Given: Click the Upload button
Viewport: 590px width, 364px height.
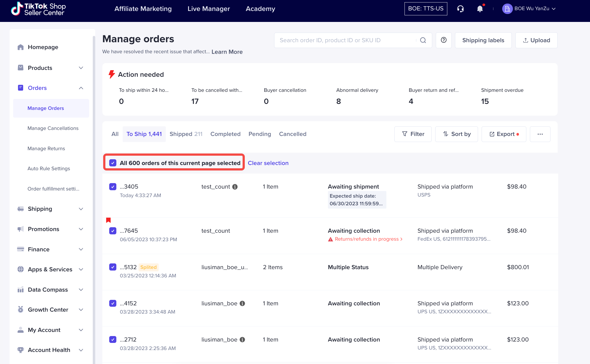Looking at the screenshot, I should (x=536, y=40).
